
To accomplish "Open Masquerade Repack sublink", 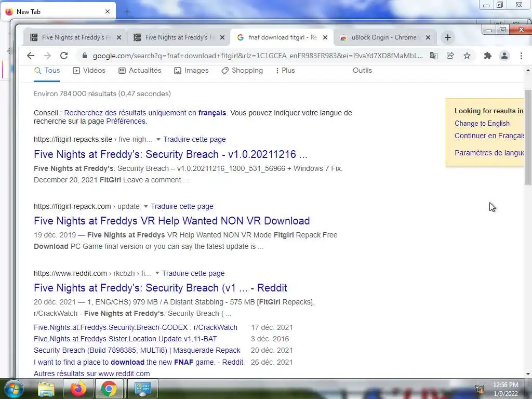I will [x=137, y=350].
